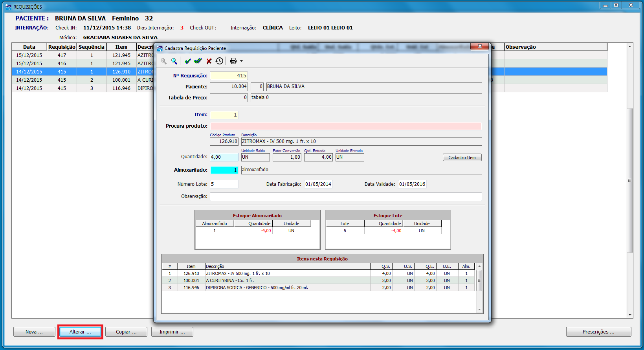Viewport: 644px width, 350px height.
Task: Print using the printer icon
Action: 233,61
